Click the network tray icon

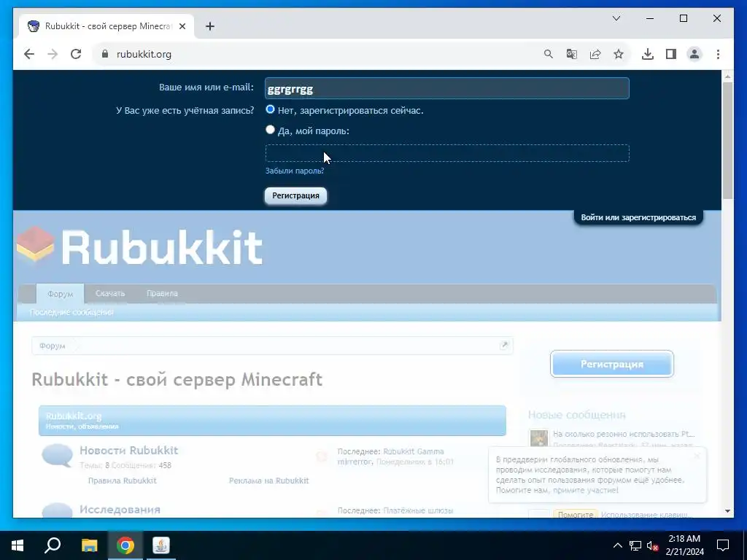tap(635, 545)
